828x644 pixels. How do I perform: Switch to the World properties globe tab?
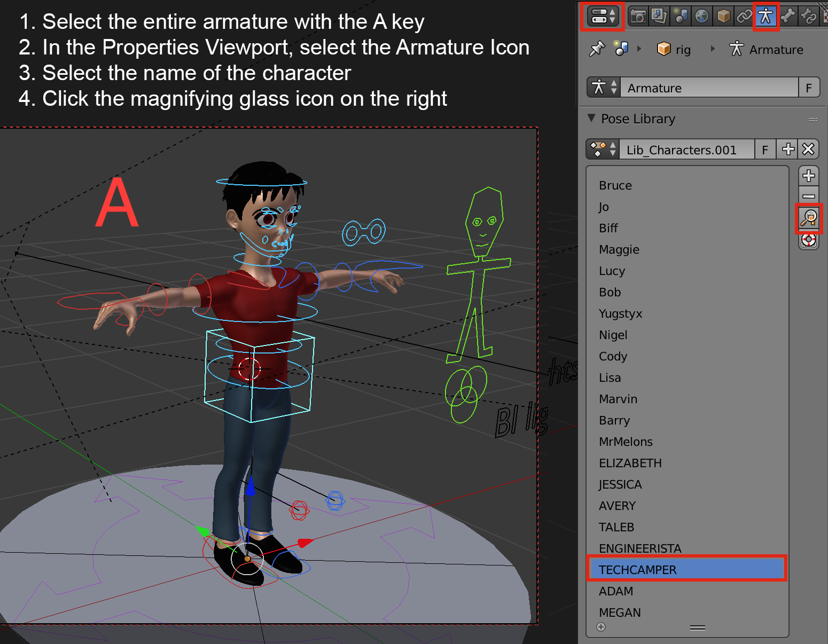point(702,16)
